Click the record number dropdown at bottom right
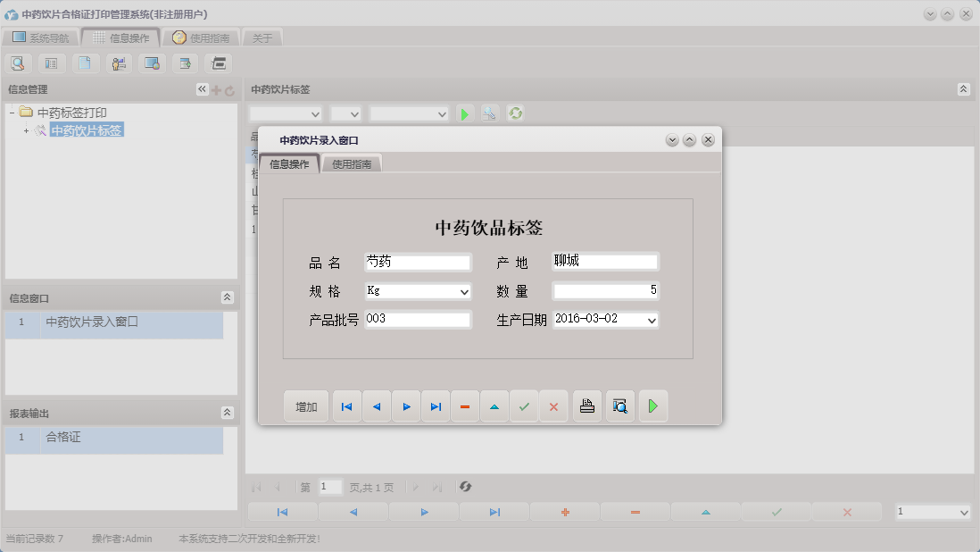The image size is (980, 552). pyautogui.click(x=933, y=512)
